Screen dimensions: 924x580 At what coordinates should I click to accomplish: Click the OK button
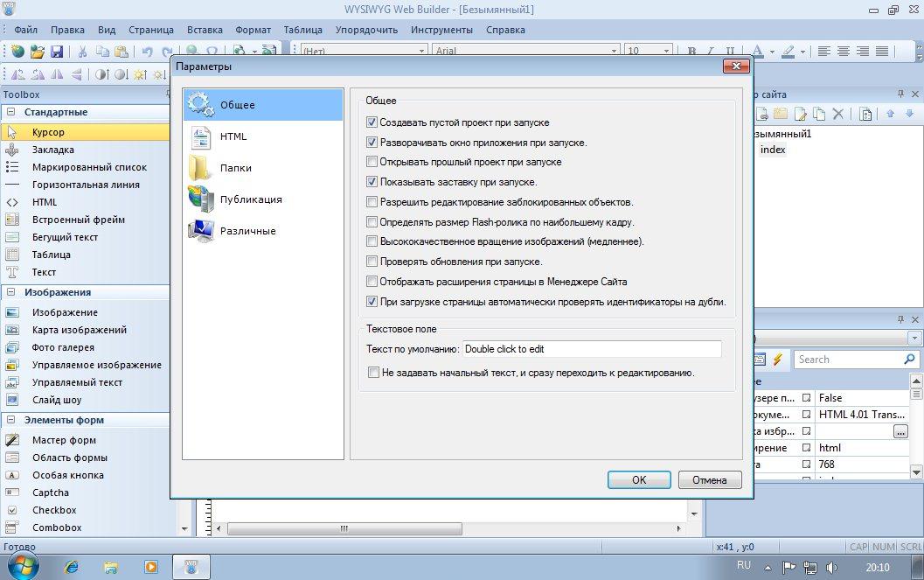pyautogui.click(x=639, y=479)
